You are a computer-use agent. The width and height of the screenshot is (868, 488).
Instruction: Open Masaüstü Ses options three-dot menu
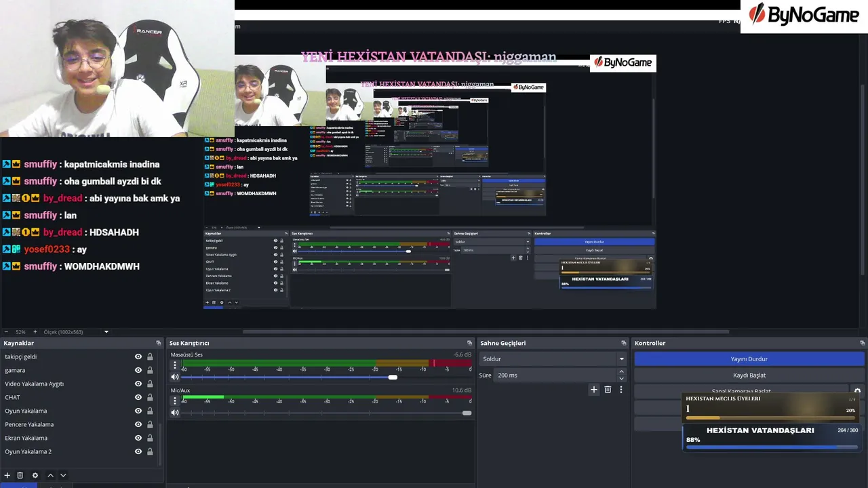175,365
